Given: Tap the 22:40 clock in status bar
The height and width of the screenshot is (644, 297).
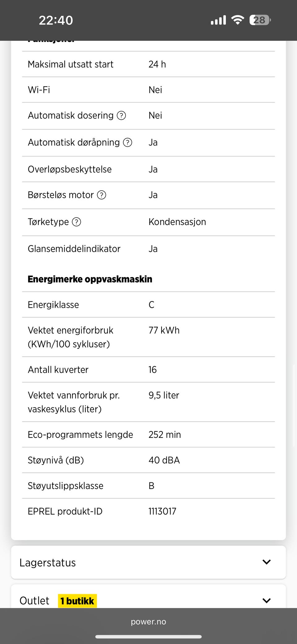Looking at the screenshot, I should coord(56,20).
